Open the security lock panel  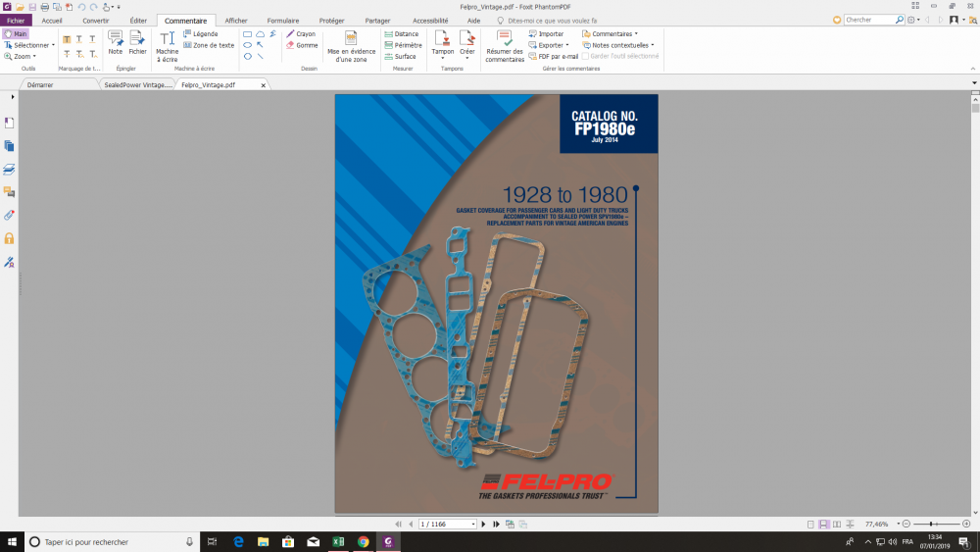tap(10, 238)
